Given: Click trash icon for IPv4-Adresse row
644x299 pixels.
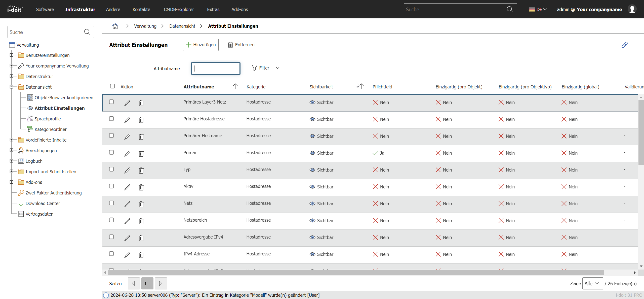Looking at the screenshot, I should click(141, 255).
